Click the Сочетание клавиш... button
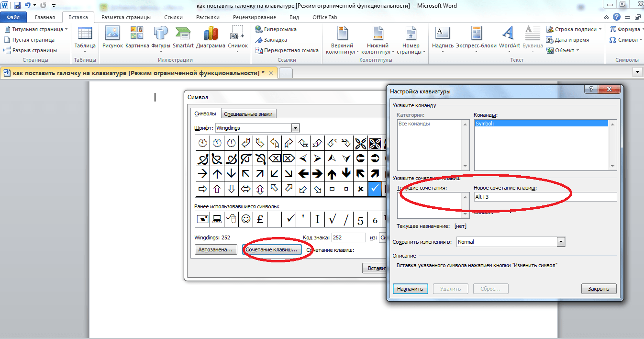644x339 pixels. [x=272, y=250]
